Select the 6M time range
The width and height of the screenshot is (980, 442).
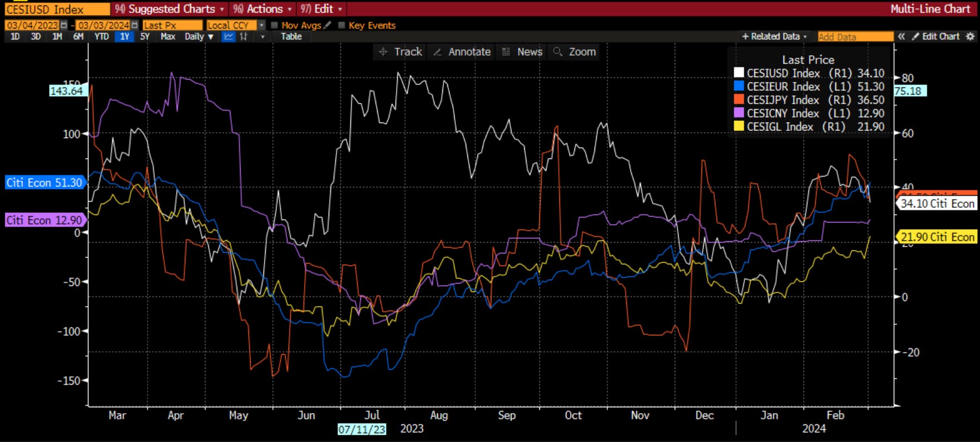[x=78, y=36]
